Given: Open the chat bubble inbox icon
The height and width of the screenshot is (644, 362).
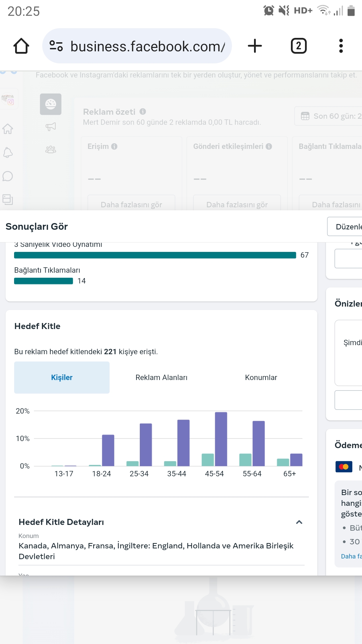Looking at the screenshot, I should [x=8, y=176].
